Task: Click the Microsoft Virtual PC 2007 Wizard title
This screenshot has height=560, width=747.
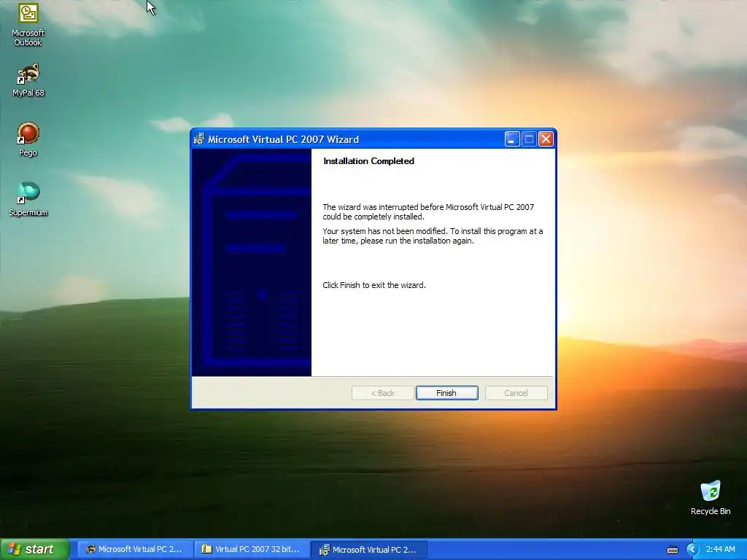Action: (x=284, y=139)
